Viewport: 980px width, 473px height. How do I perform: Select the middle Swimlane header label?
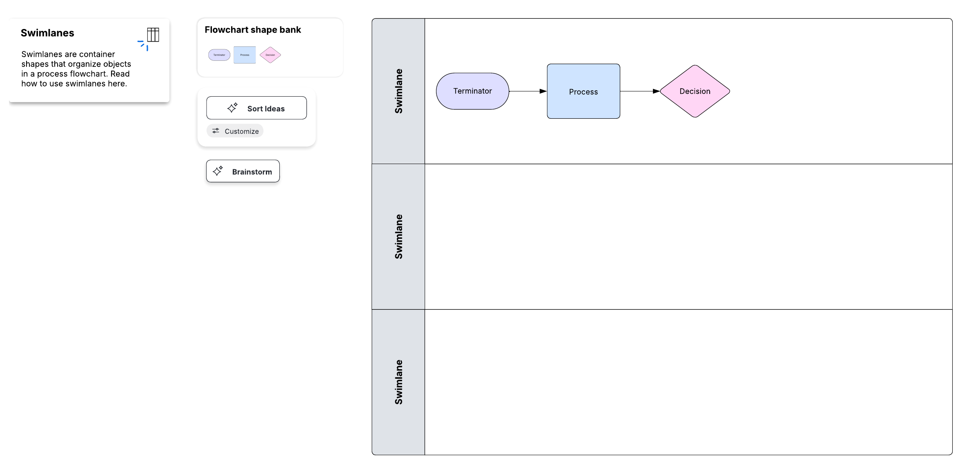tap(399, 237)
